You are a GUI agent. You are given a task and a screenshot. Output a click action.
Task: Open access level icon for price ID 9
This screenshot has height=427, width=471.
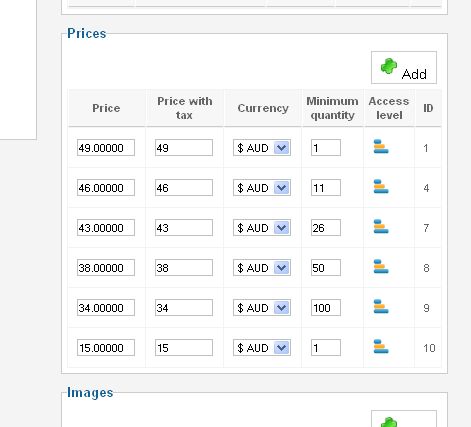[381, 307]
